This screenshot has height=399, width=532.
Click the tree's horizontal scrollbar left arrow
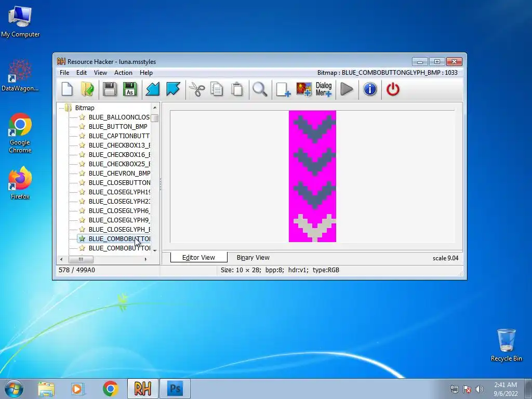(61, 259)
